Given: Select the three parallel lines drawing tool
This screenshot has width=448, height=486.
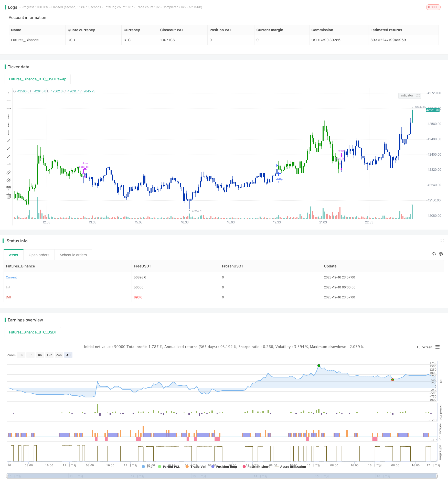Looking at the screenshot, I should (x=9, y=180).
